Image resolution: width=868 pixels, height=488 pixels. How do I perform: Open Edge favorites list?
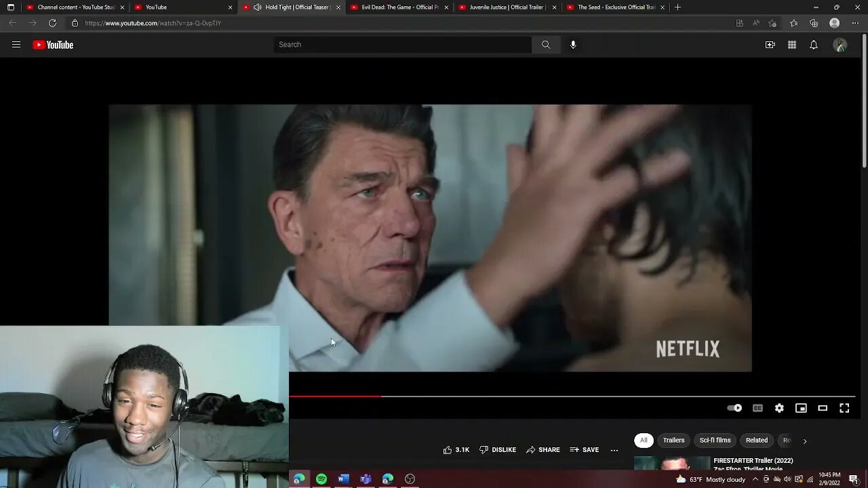coord(794,23)
